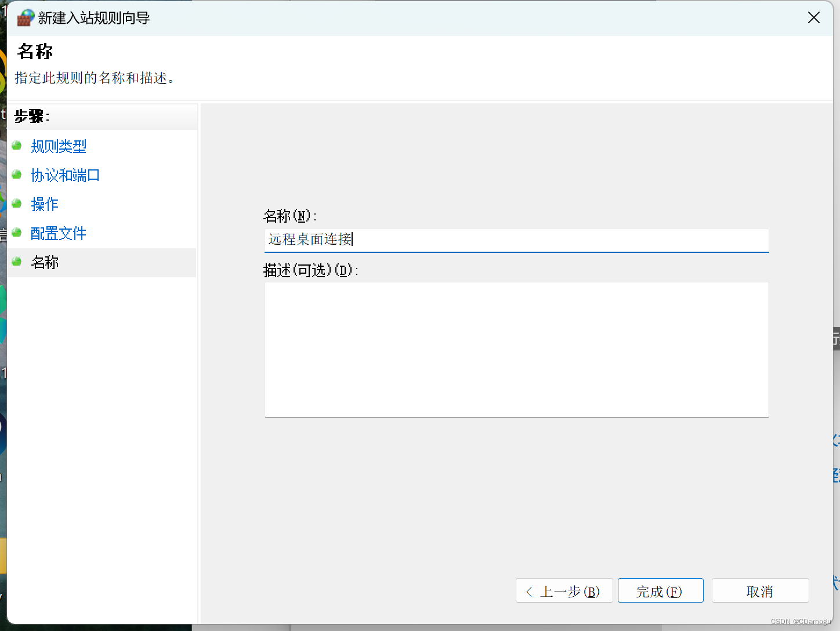Close the 新建入站规则向导 window

pos(813,18)
